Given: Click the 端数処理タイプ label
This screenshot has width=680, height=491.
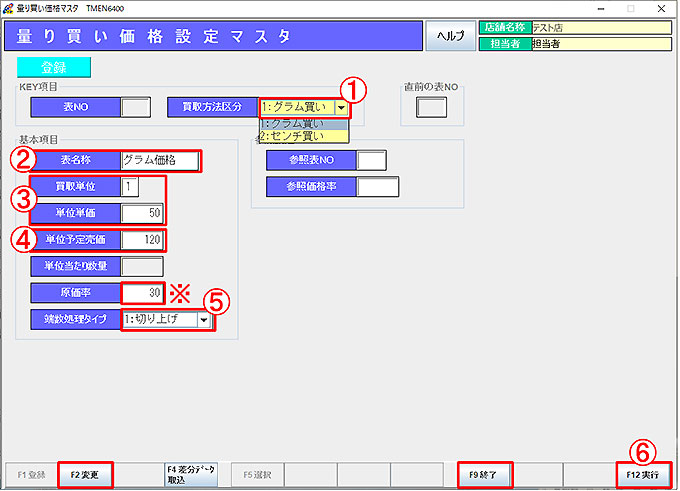Looking at the screenshot, I should pos(76,320).
